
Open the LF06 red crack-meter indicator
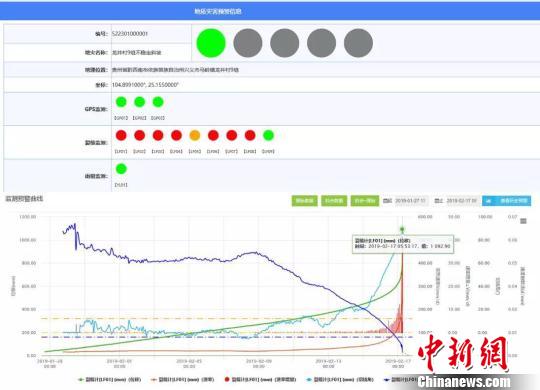pos(213,135)
